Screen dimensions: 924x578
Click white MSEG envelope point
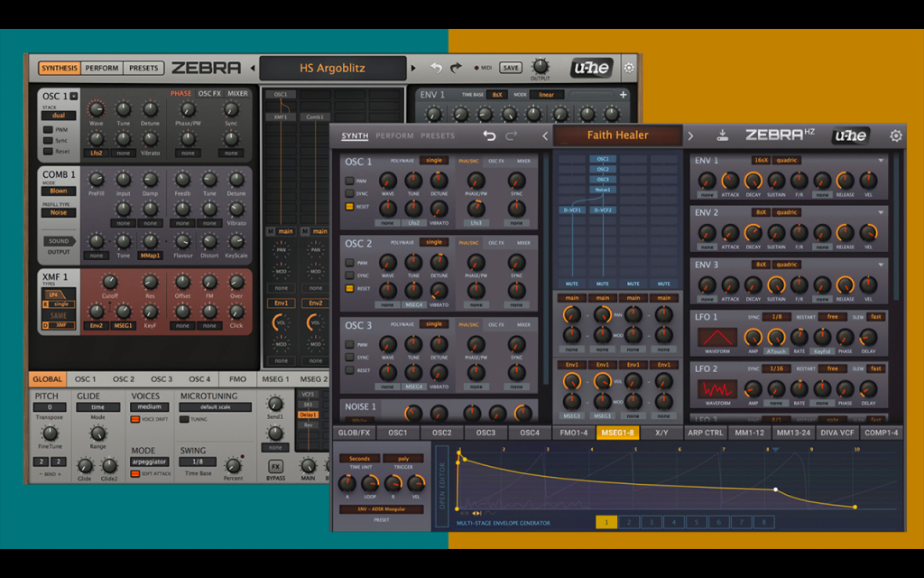pos(775,489)
